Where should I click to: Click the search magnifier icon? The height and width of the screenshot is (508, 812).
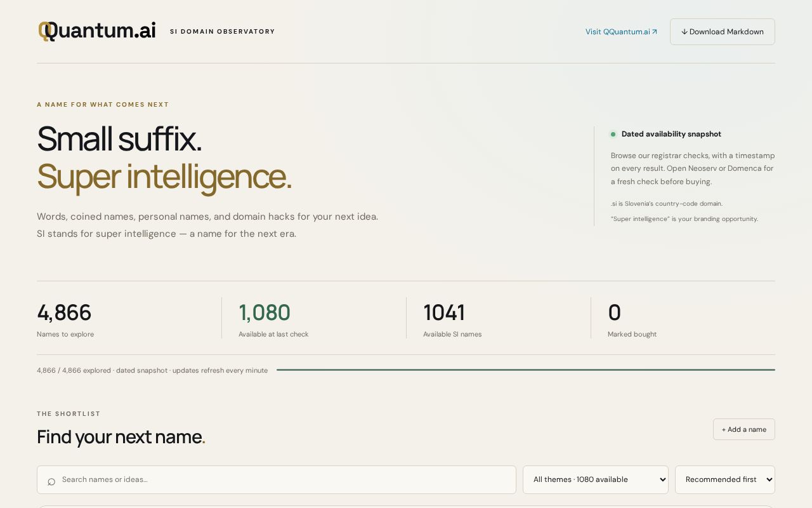pyautogui.click(x=51, y=481)
